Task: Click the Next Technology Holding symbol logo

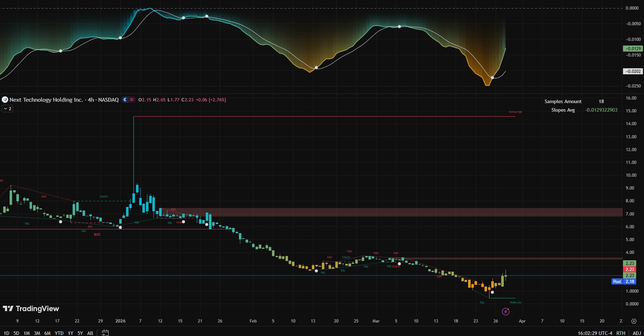Action: 5,100
